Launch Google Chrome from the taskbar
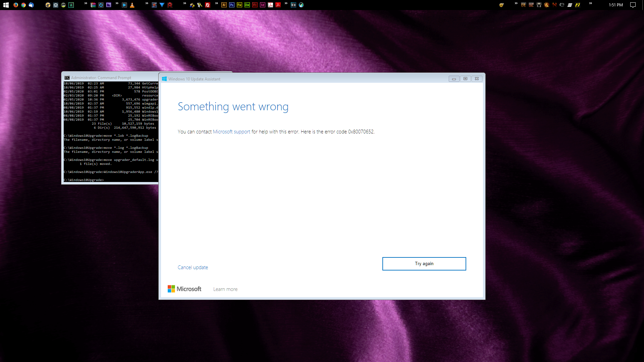Image resolution: width=644 pixels, height=362 pixels. [23, 5]
